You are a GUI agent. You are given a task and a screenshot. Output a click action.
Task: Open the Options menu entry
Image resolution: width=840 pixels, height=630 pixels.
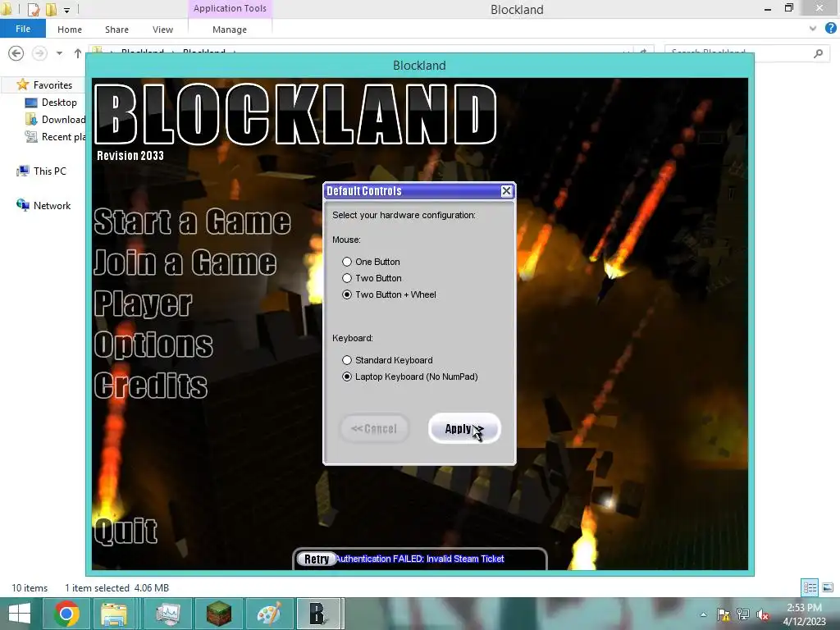point(153,345)
